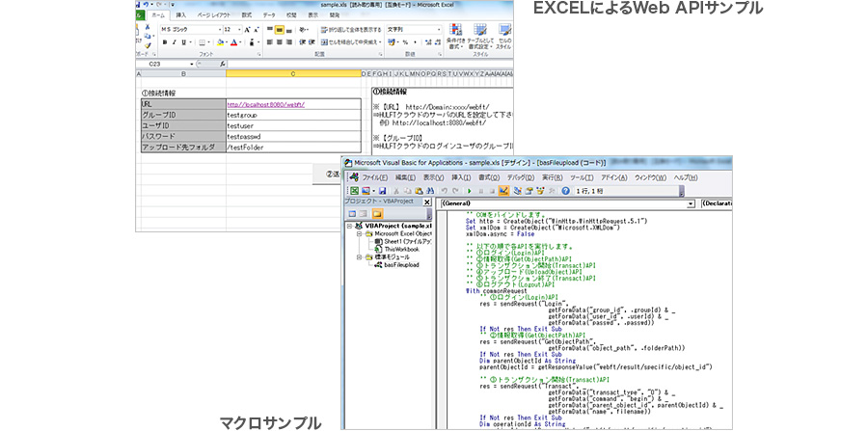Image resolution: width=868 pixels, height=431 pixels.
Task: Click the Italic formatting icon
Action: [176, 42]
